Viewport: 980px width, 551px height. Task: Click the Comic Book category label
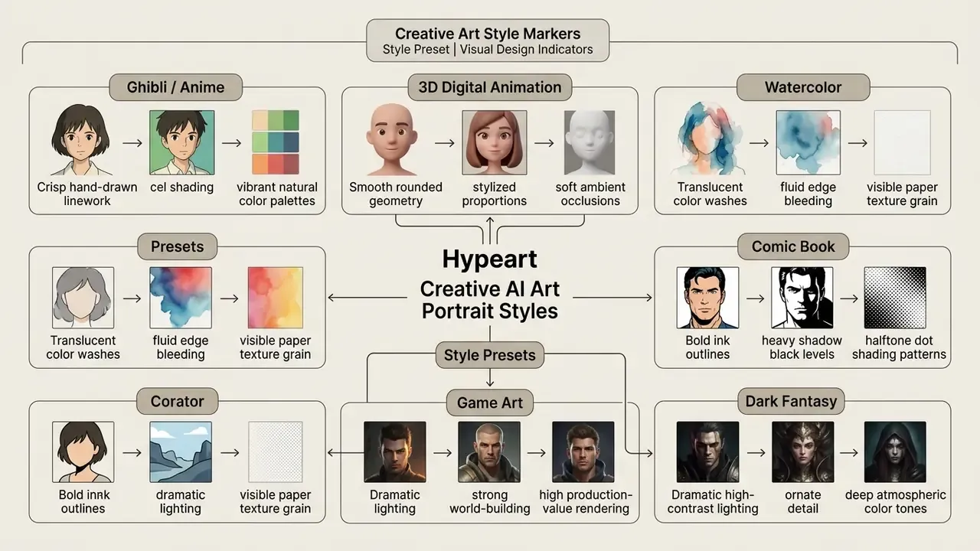[793, 247]
